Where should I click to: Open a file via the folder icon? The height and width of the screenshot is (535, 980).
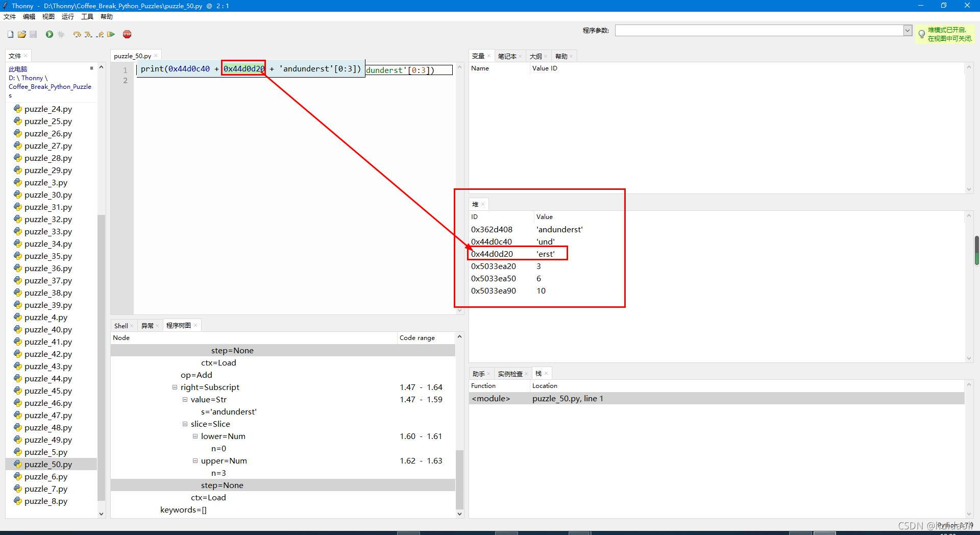click(x=21, y=34)
